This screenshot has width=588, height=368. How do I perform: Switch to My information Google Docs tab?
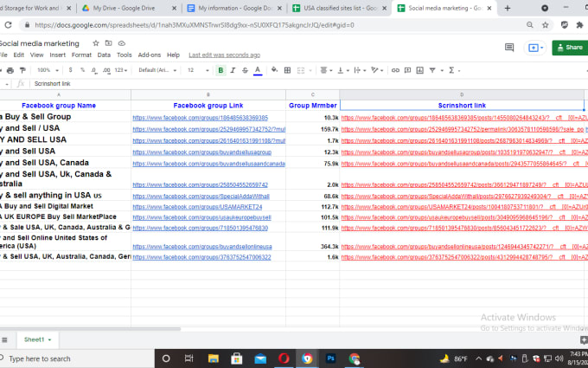pyautogui.click(x=234, y=8)
